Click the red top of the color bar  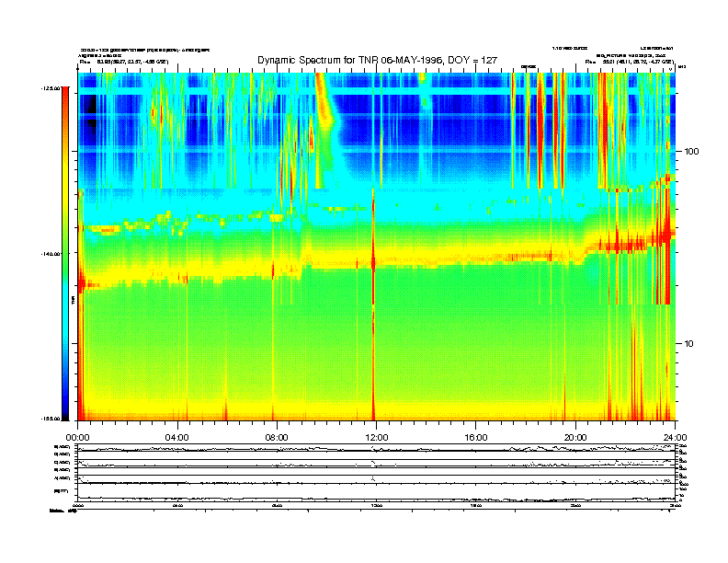tap(64, 99)
